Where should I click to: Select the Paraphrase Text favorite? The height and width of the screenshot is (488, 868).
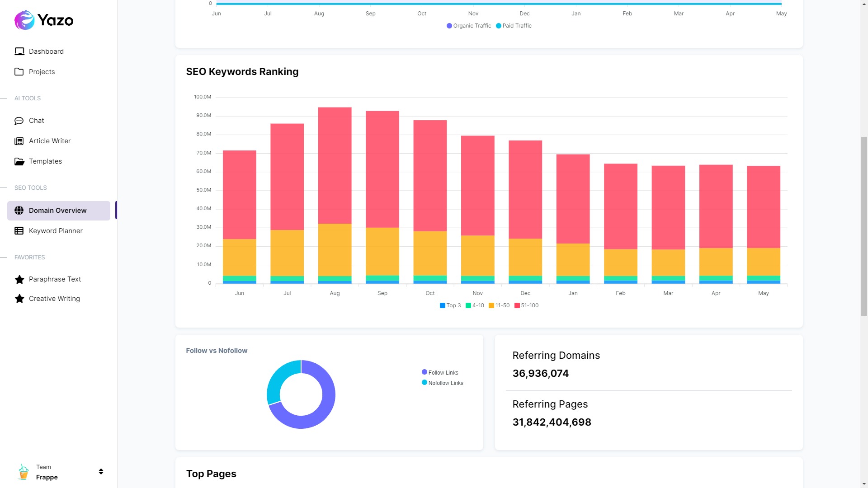click(55, 278)
